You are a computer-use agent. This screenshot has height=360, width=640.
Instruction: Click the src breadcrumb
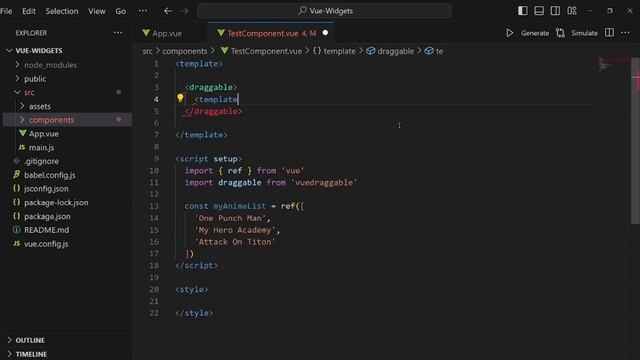point(147,51)
